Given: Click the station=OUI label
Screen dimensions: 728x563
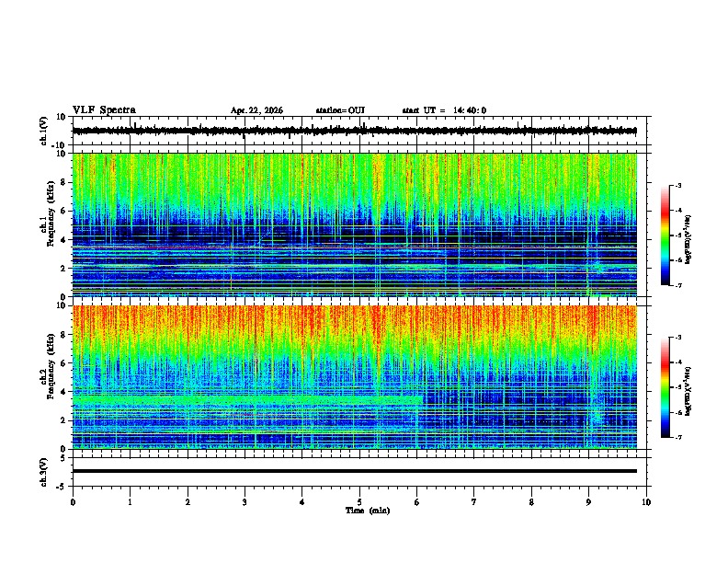Looking at the screenshot, I should tap(340, 110).
